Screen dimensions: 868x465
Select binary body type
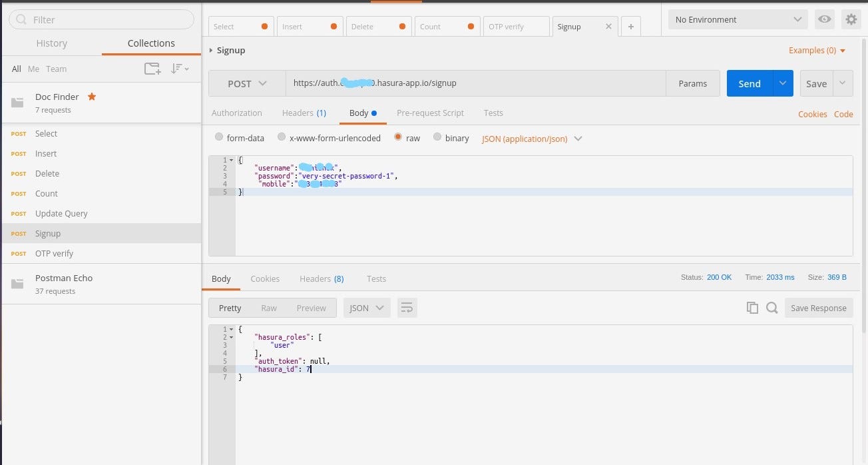point(437,137)
